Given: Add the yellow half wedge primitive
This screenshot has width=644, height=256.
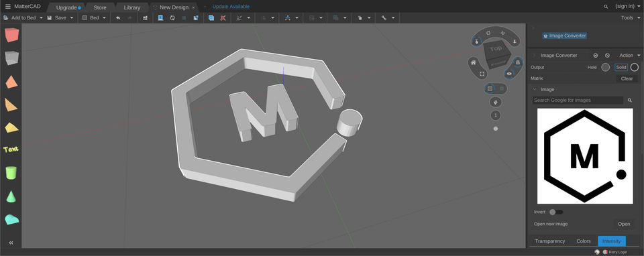Looking at the screenshot, I should click(11, 127).
